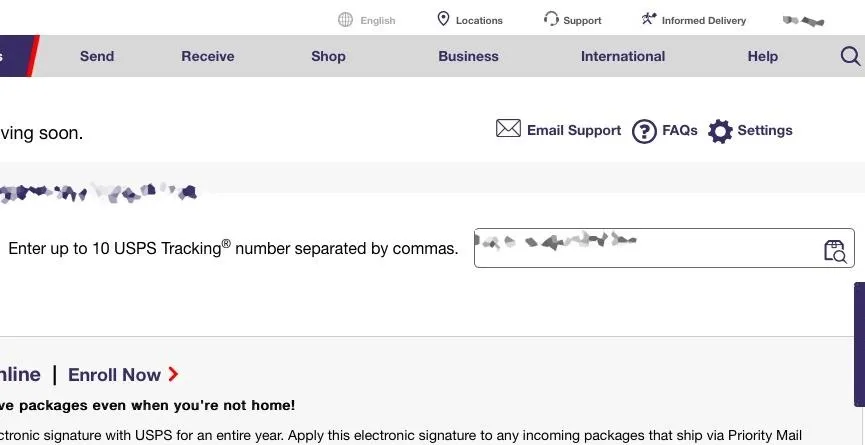Open the Send menu
865x445 pixels.
tap(97, 56)
